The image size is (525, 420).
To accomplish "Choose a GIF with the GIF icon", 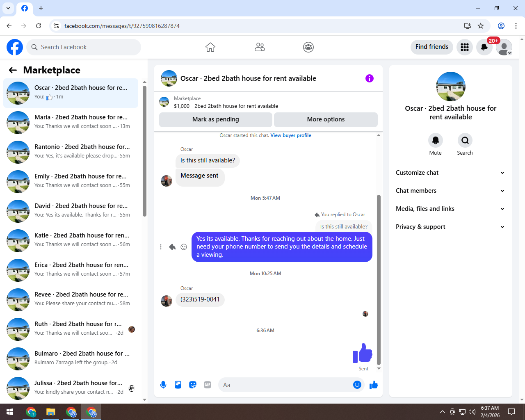I will pyautogui.click(x=208, y=385).
